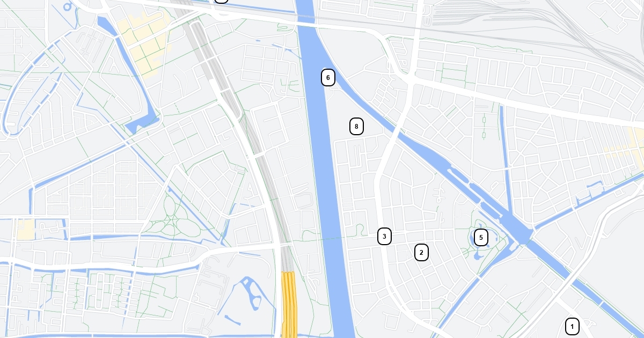Click the circular roundabout at top left

coord(67,6)
